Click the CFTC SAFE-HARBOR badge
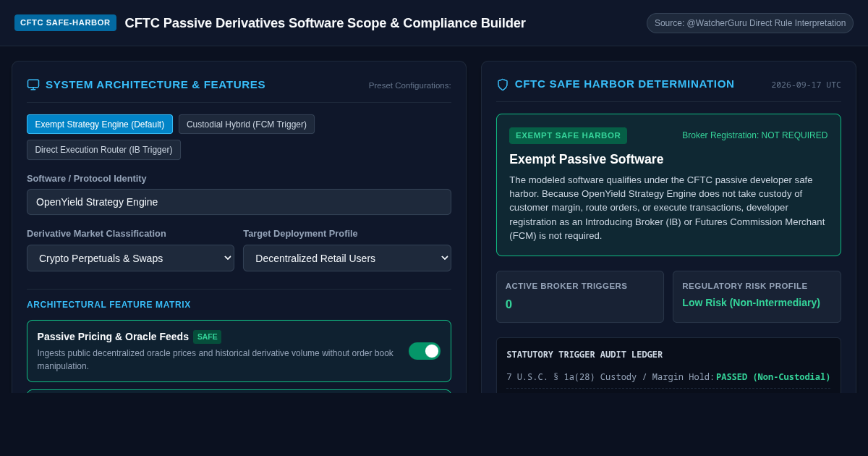Screen dimensions: 868x456 (65, 22)
